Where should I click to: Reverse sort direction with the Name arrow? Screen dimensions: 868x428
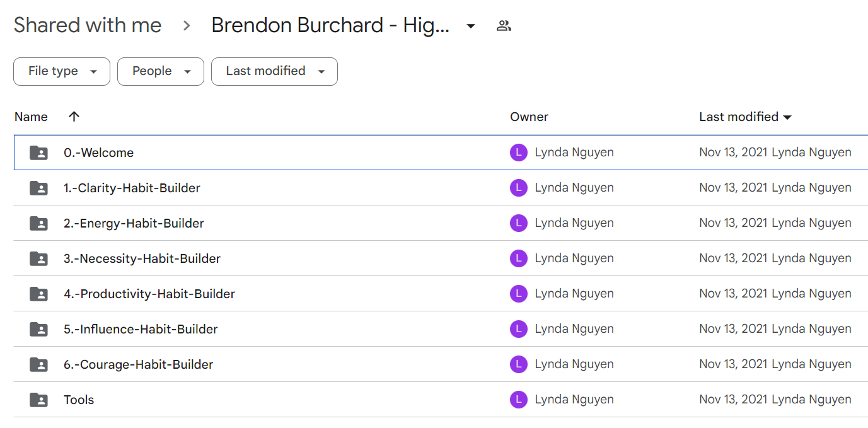pyautogui.click(x=74, y=117)
